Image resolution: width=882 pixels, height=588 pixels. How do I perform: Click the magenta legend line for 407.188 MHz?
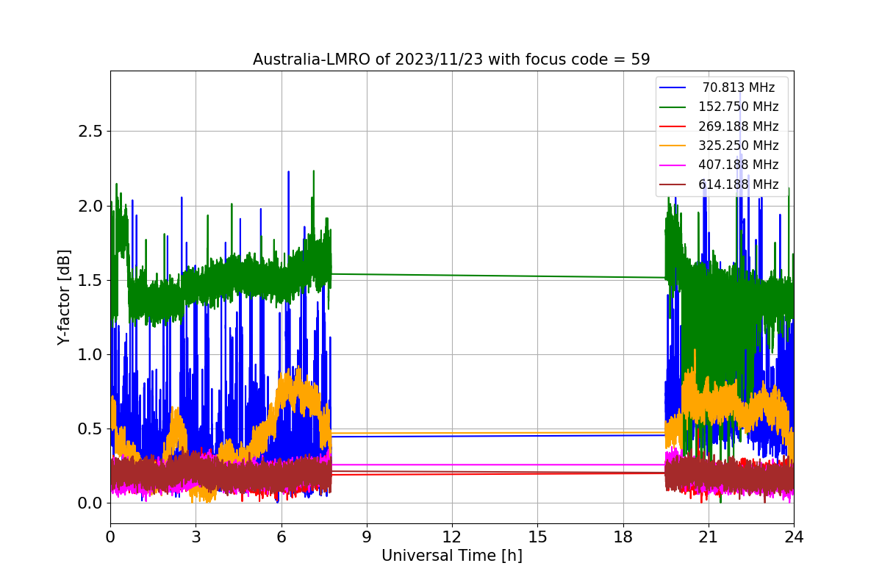click(673, 165)
